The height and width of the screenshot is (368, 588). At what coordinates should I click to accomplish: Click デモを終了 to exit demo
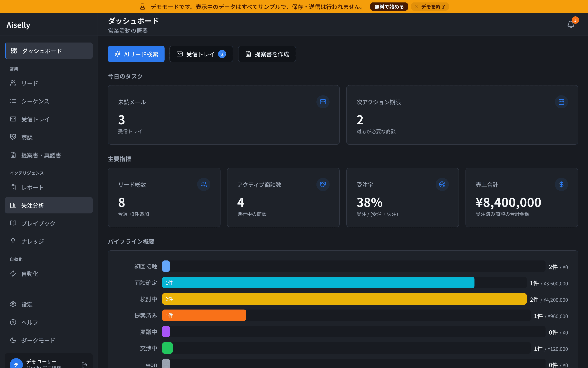pos(430,7)
